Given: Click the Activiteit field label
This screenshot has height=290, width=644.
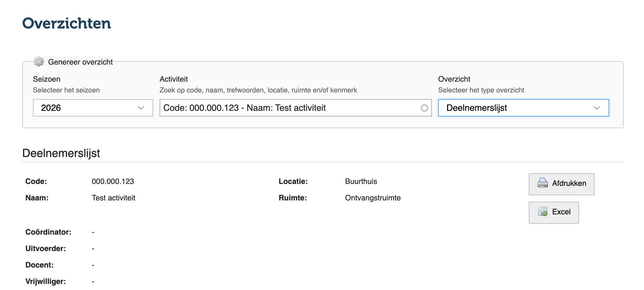Looking at the screenshot, I should [174, 79].
